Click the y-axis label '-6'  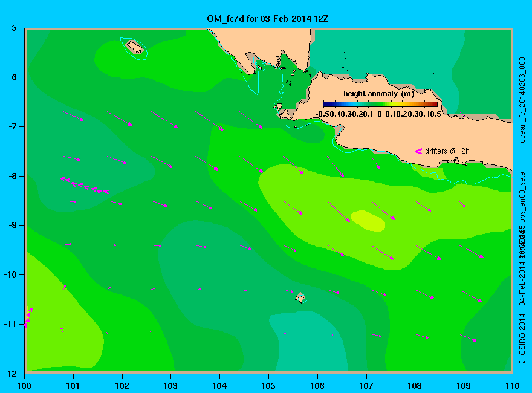point(12,77)
